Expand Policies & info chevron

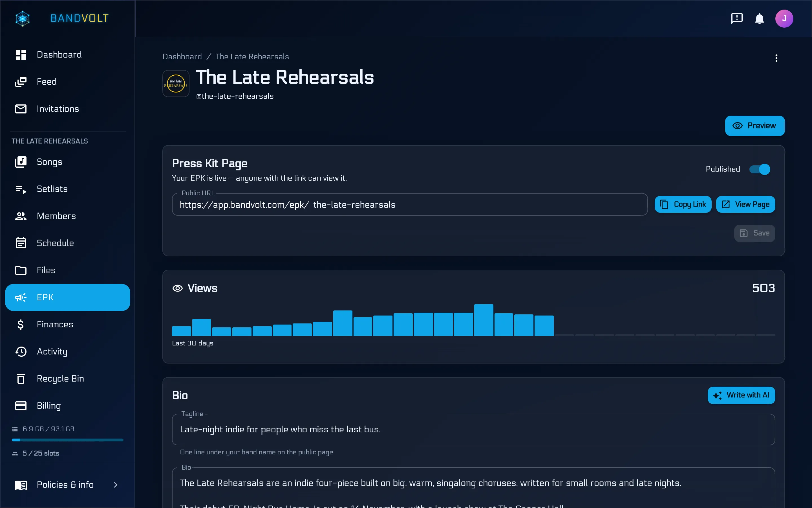point(116,485)
